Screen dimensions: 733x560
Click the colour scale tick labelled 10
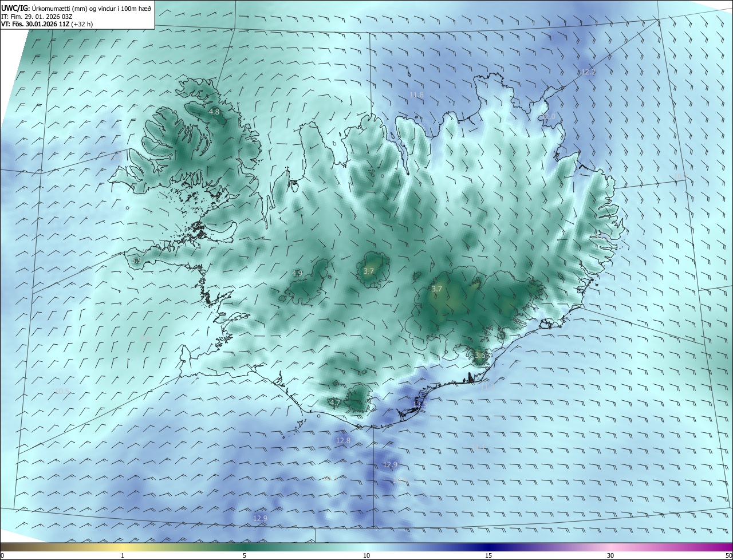366,555
